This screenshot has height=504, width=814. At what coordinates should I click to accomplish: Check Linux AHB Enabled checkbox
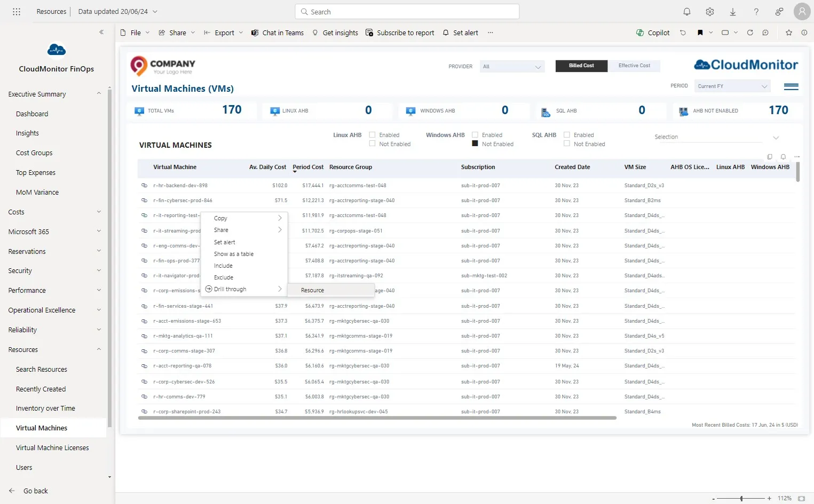tap(373, 135)
